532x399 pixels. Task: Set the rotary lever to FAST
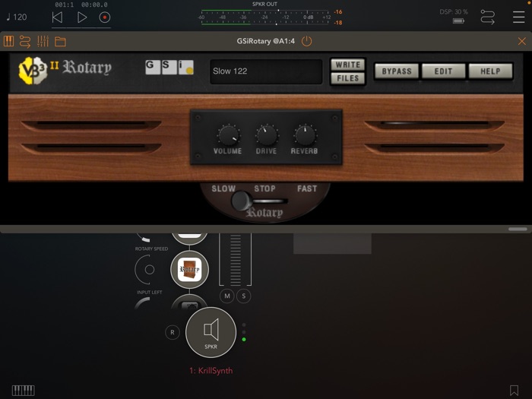[307, 189]
